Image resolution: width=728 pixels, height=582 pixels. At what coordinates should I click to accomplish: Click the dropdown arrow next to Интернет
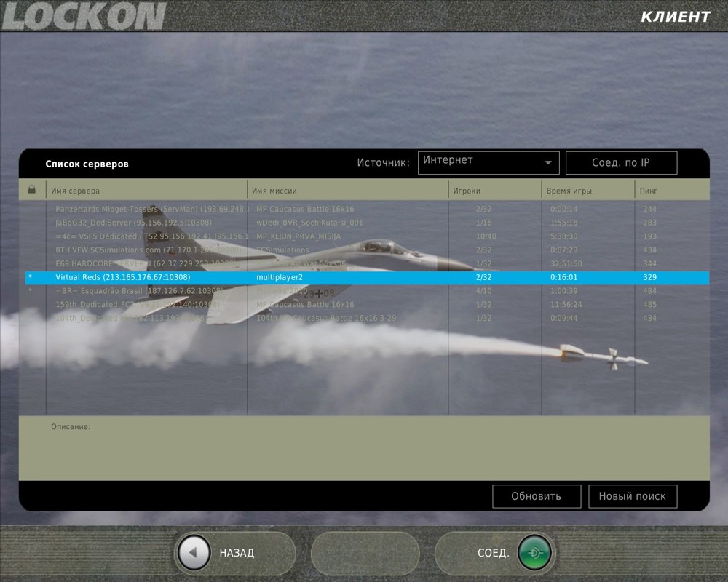coord(548,162)
